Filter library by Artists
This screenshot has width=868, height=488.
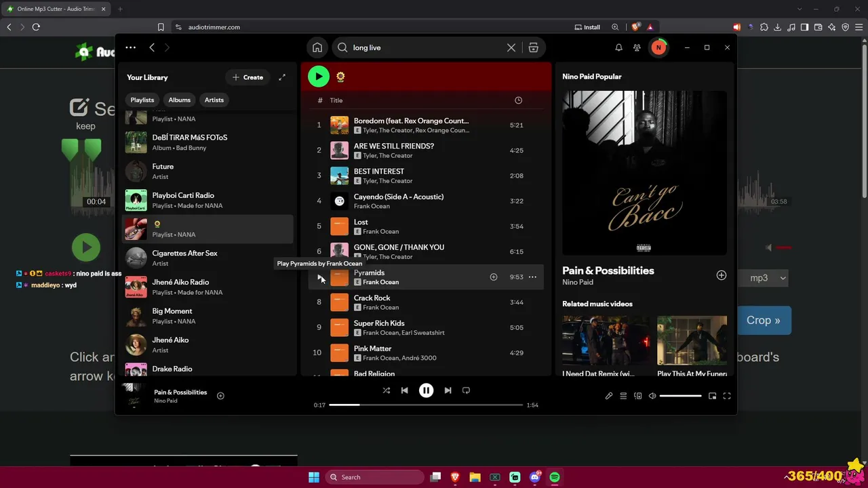tap(214, 100)
